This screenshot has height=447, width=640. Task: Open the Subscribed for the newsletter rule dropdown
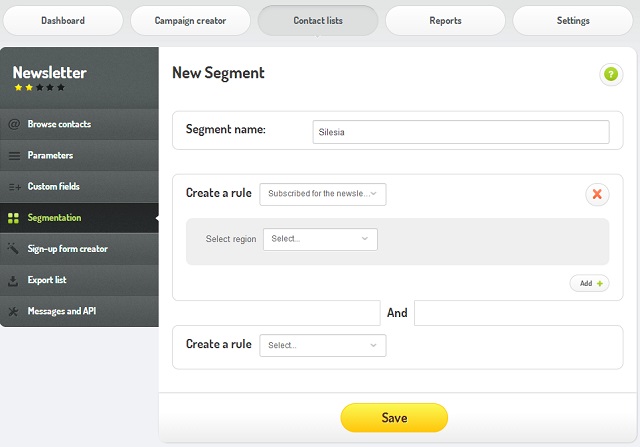point(323,194)
